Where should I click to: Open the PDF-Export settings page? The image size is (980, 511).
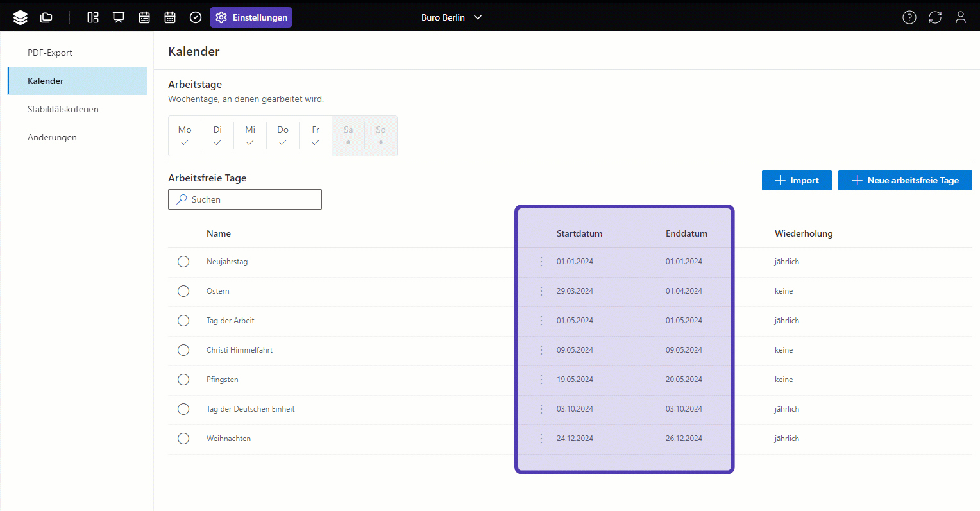pos(50,53)
